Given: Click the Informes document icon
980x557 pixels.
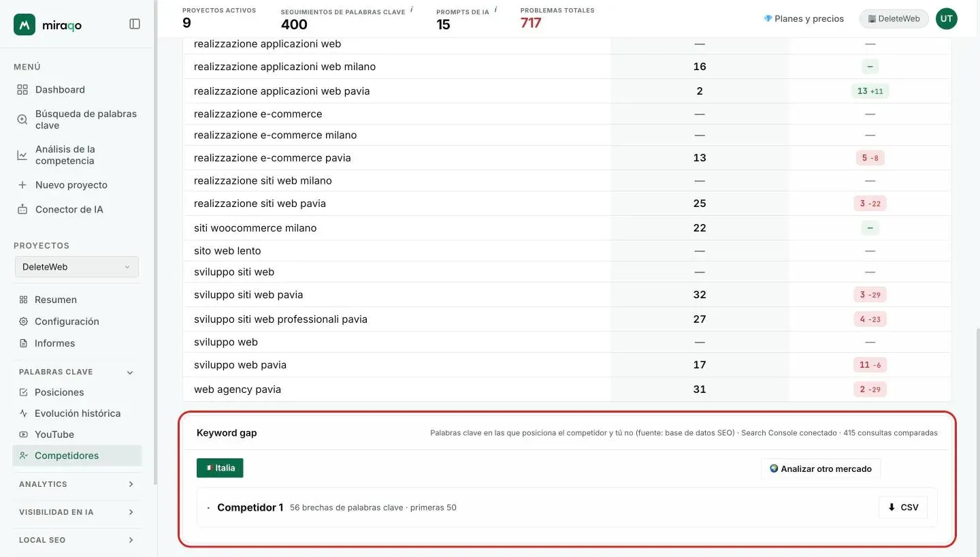Looking at the screenshot, I should click(23, 343).
